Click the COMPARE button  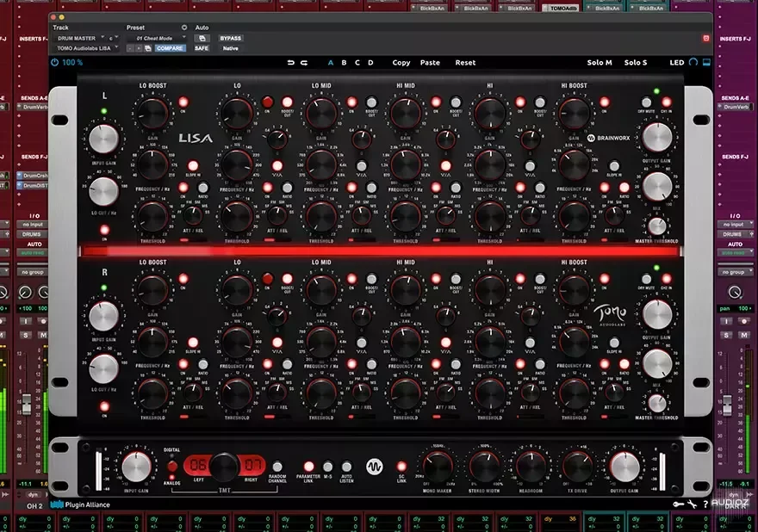[x=170, y=48]
